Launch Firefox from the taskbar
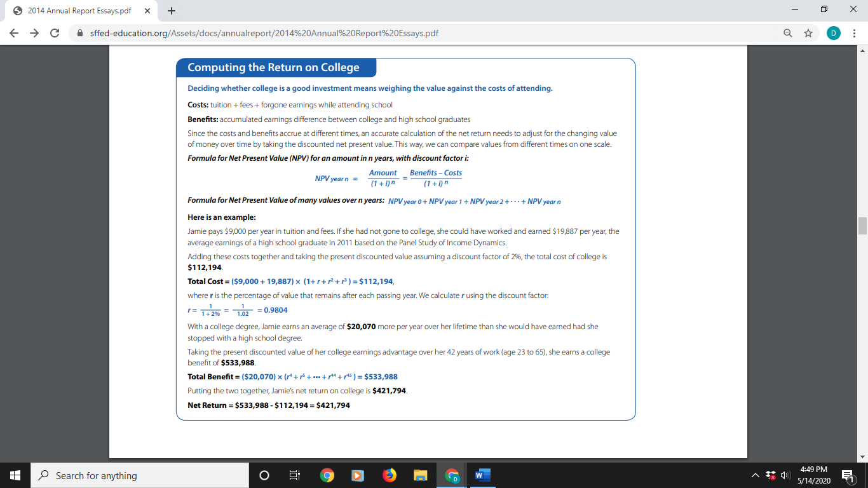Screen dimensions: 868x488 pyautogui.click(x=389, y=475)
